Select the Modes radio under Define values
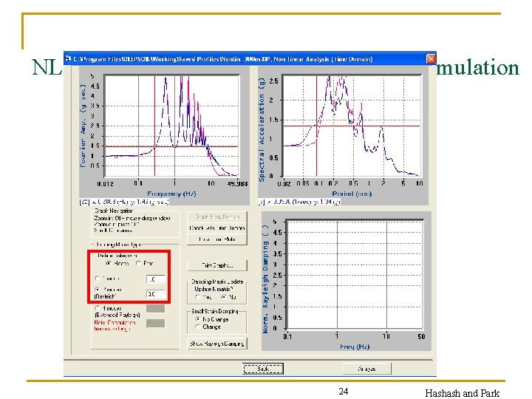This screenshot has height=399, width=532. (109, 263)
